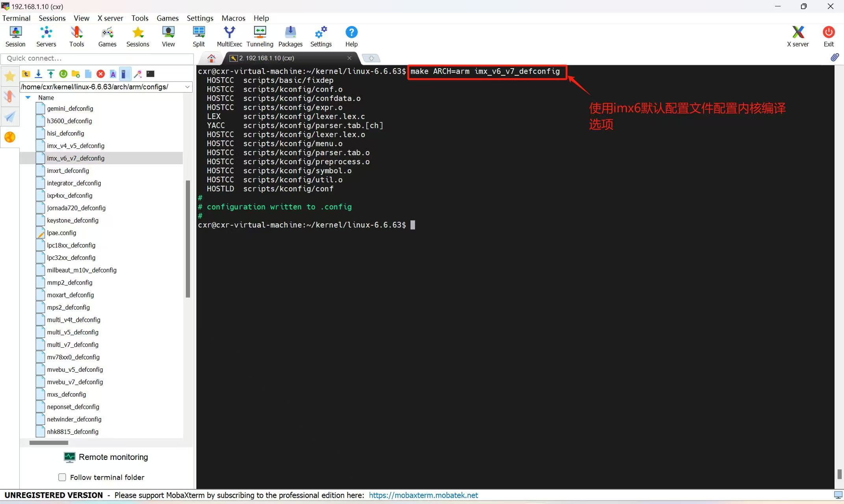Open the Tunneling tool
The height and width of the screenshot is (504, 844).
coord(260,36)
